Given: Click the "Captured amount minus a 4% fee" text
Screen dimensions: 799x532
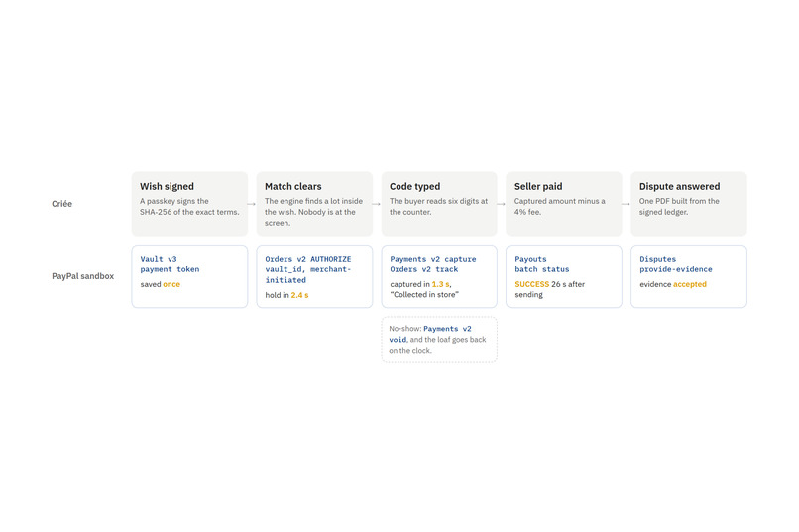Looking at the screenshot, I should [x=559, y=207].
